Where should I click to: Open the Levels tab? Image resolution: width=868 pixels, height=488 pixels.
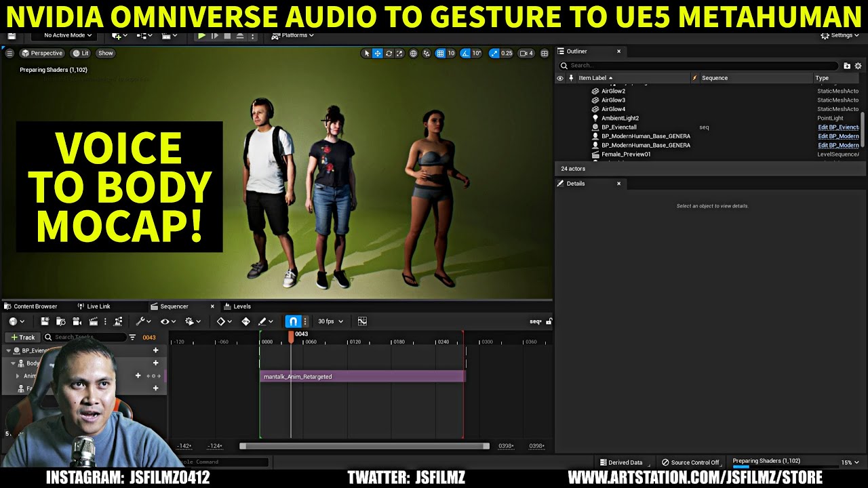click(x=237, y=306)
